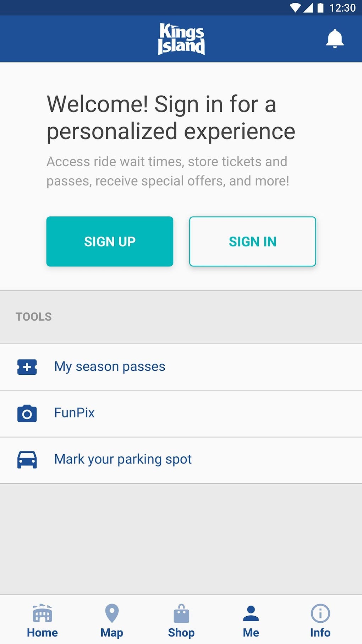Tap the Info circle icon
The height and width of the screenshot is (644, 362).
[x=320, y=613]
